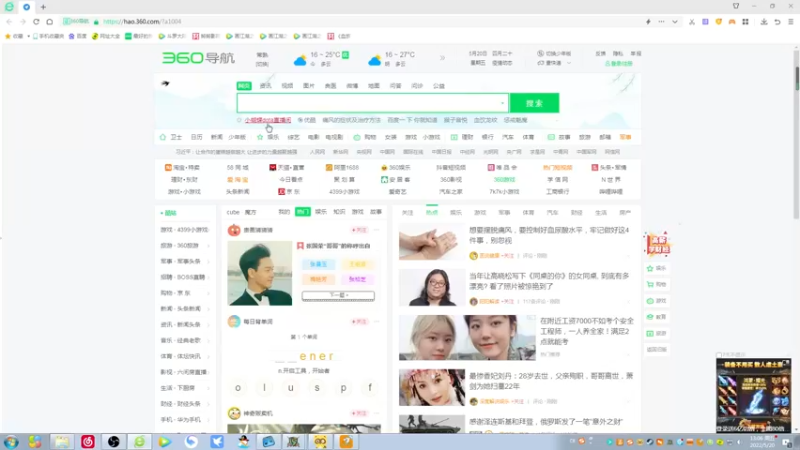
Task: Click the back navigation arrow
Action: (x=9, y=21)
